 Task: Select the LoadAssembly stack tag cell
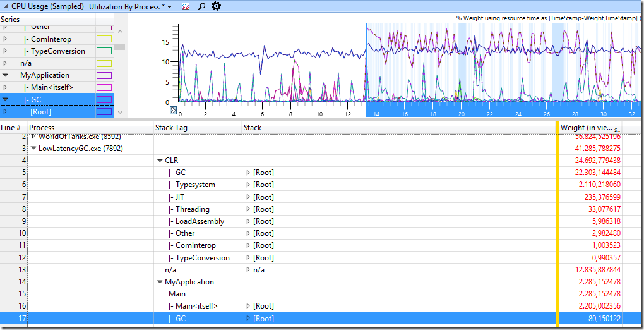click(198, 221)
